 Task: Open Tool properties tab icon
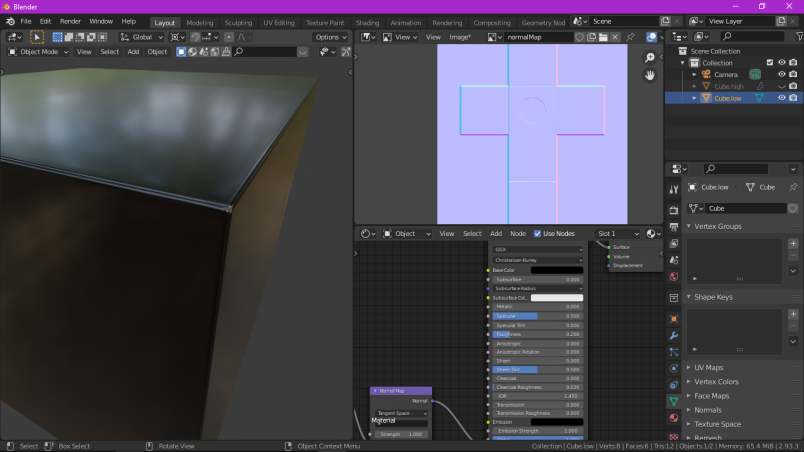pyautogui.click(x=674, y=190)
